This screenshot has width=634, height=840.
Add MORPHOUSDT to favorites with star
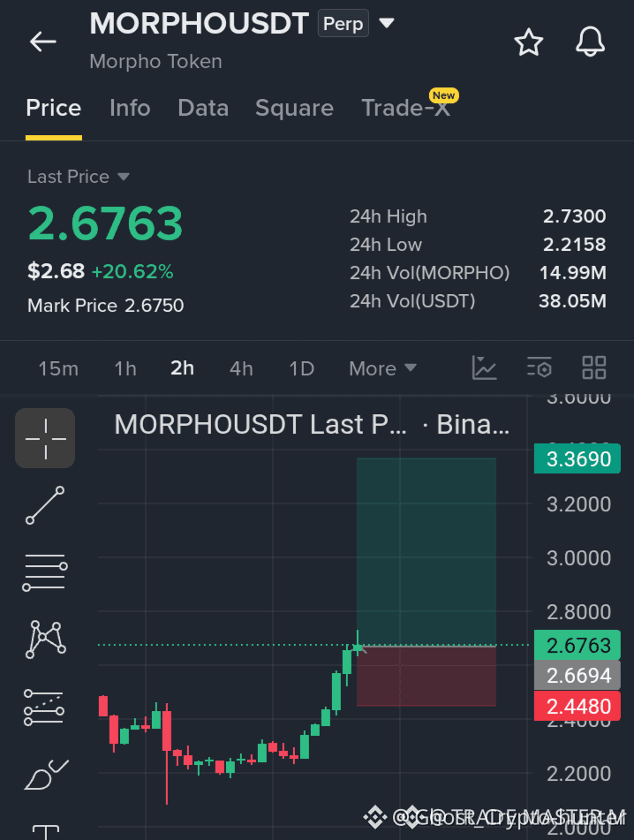529,42
